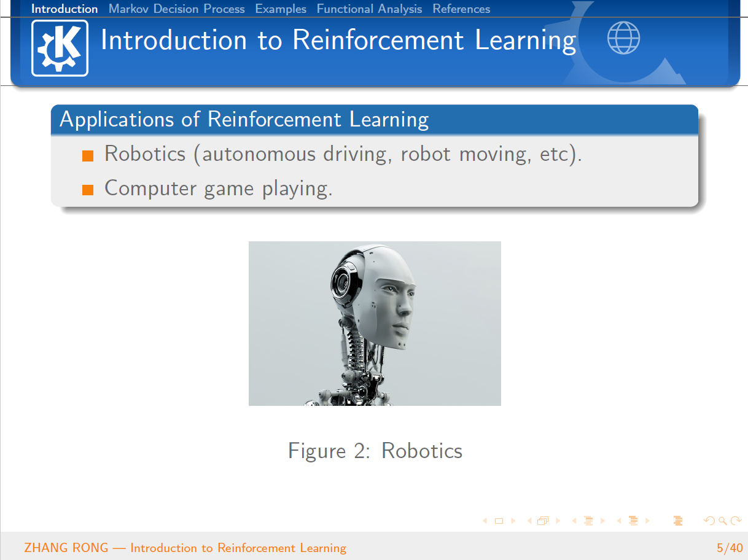748x560 pixels.
Task: Click the subsection navigation icon
Action: (x=588, y=521)
